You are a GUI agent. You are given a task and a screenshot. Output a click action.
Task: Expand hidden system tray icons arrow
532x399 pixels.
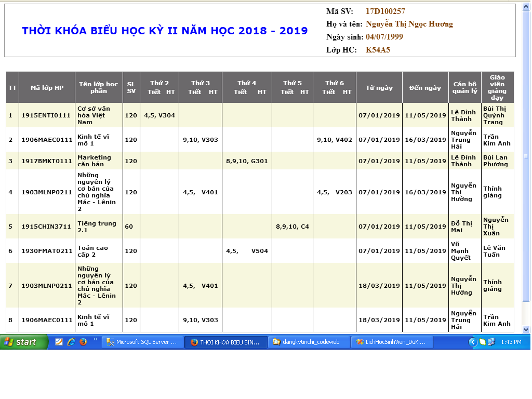[473, 342]
